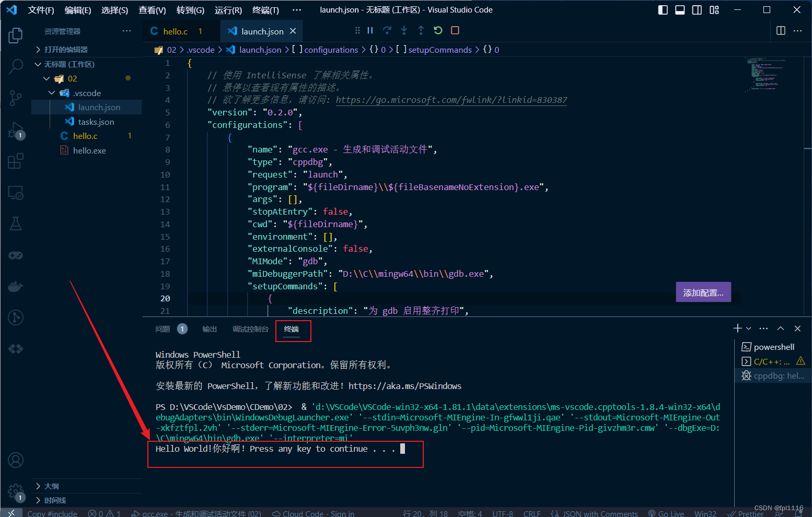The width and height of the screenshot is (812, 517).
Task: Open the Extensions view
Action: [16, 161]
